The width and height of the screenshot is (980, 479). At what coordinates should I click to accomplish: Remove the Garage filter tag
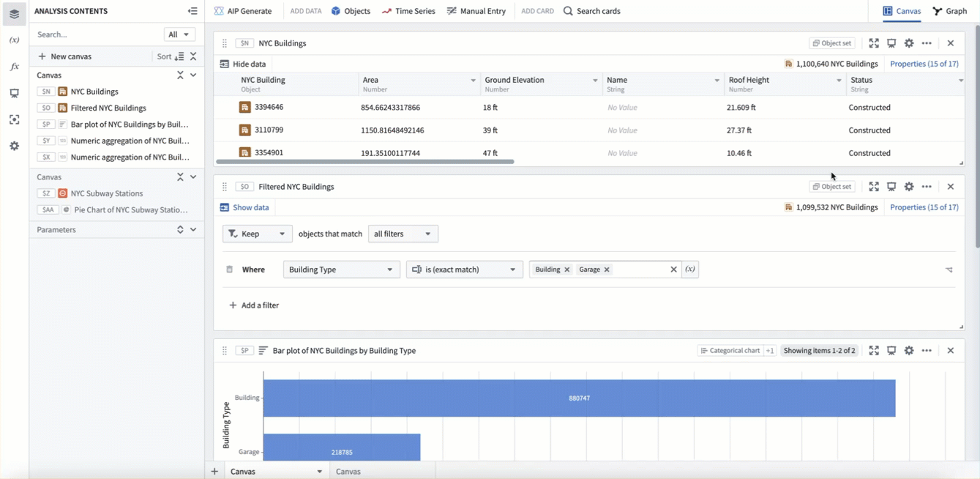tap(607, 270)
